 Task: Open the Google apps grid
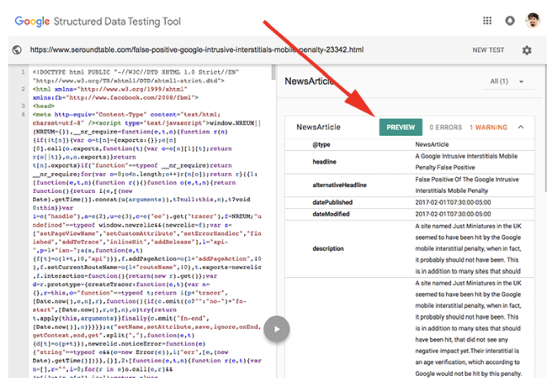[487, 21]
